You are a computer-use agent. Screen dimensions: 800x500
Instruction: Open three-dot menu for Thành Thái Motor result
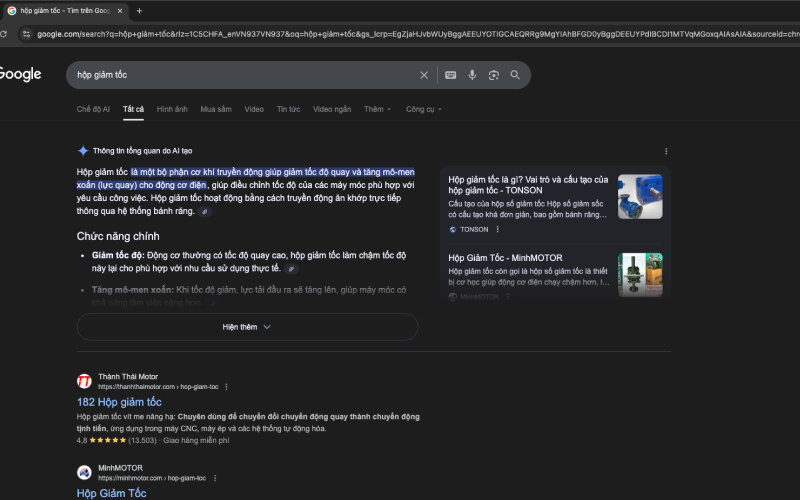(227, 387)
